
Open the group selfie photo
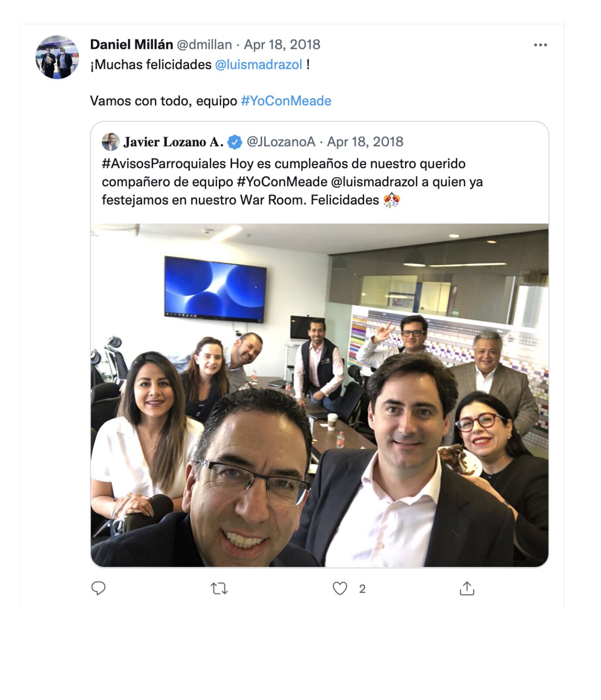[319, 395]
